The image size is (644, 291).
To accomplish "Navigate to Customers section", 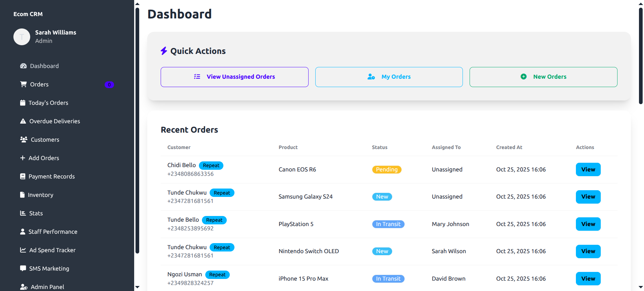I will pyautogui.click(x=67, y=140).
